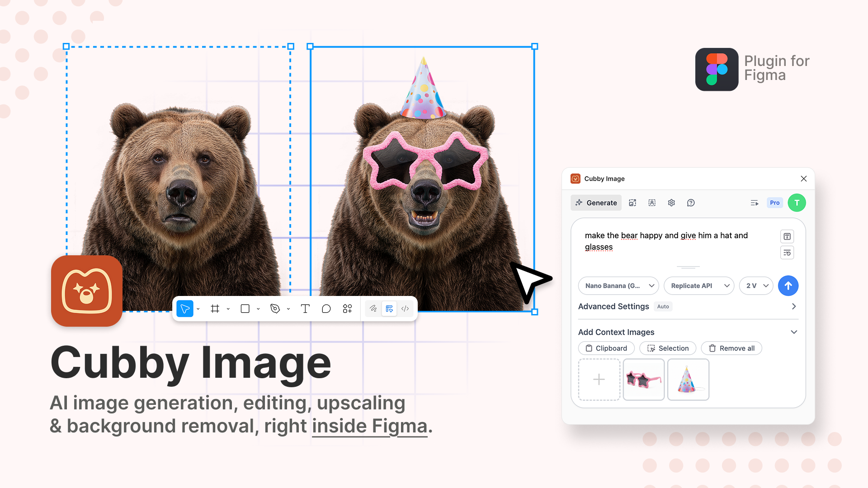Open the help icon in Cubby Image panel
The height and width of the screenshot is (488, 868).
pyautogui.click(x=690, y=202)
